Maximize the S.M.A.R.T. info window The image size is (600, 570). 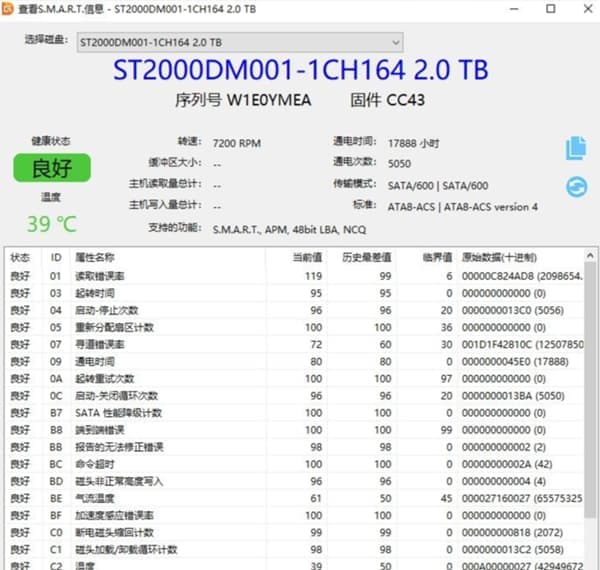(551, 9)
